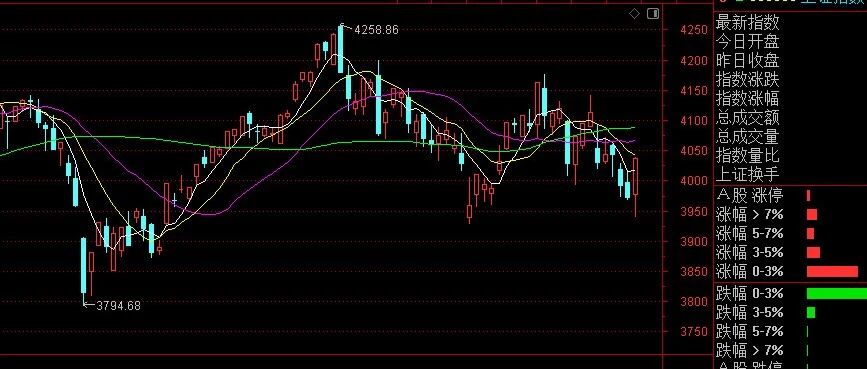The height and width of the screenshot is (369, 867).
Task: Click the 3950 price axis label
Action: tap(695, 211)
